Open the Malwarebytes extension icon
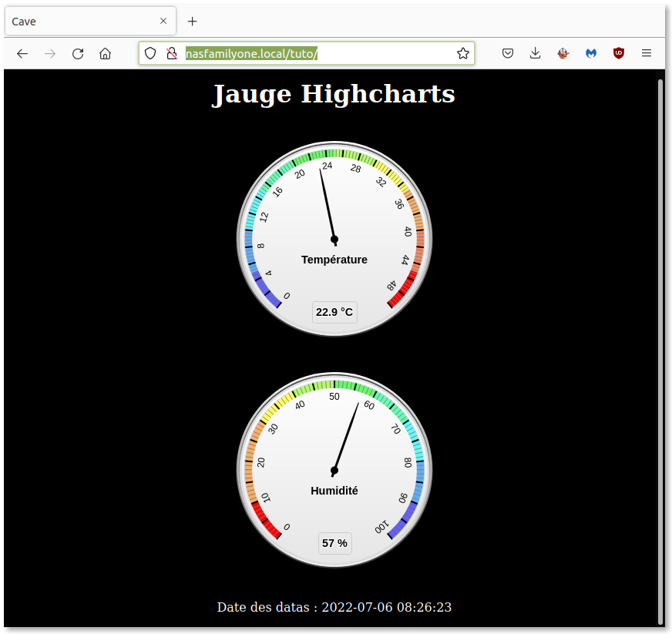Screen dimensions: 672x634 pyautogui.click(x=591, y=54)
